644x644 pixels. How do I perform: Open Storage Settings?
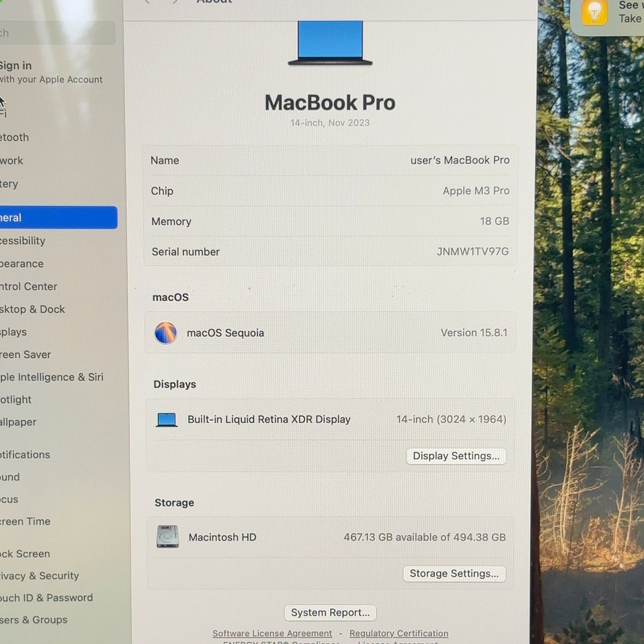(x=454, y=574)
